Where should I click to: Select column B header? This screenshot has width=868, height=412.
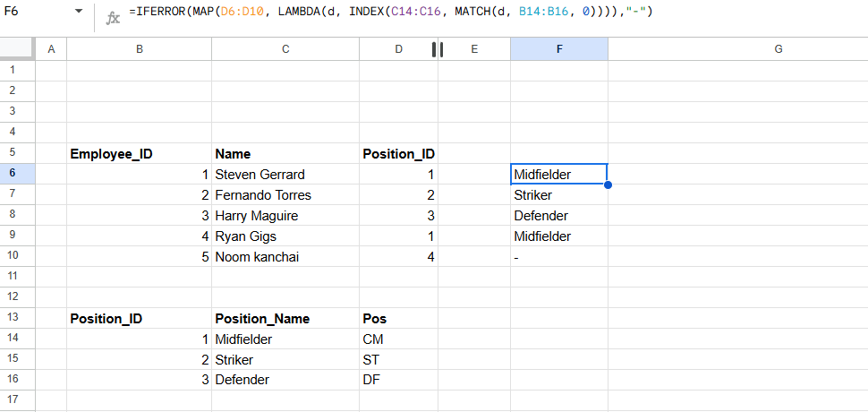click(140, 49)
